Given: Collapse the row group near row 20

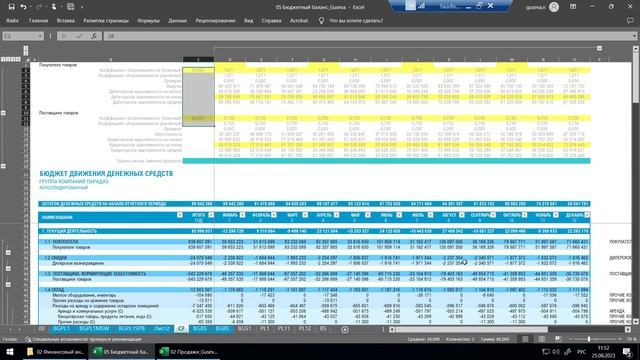Looking at the screenshot, I should coord(3,166).
